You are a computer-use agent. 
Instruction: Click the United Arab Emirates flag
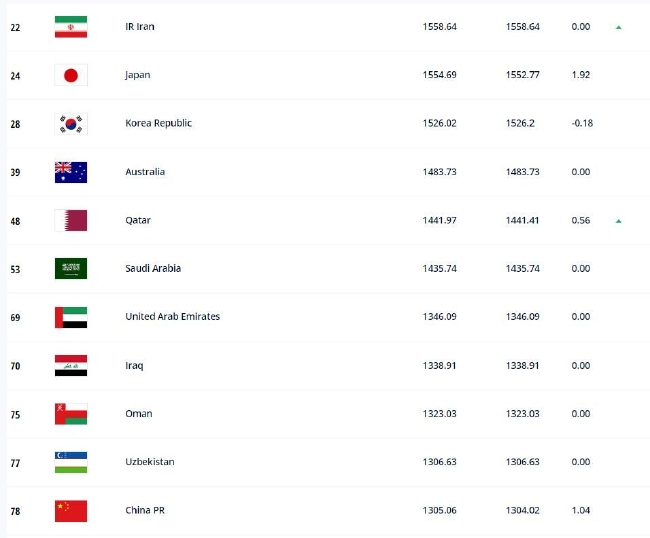click(x=70, y=317)
